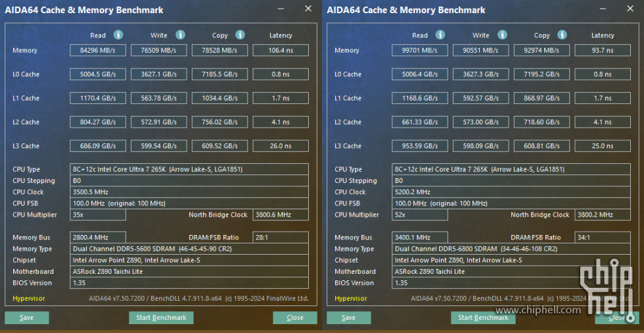Click DRAM:FSB Ratio 28:1 value
The height and width of the screenshot is (333, 644).
(x=281, y=237)
